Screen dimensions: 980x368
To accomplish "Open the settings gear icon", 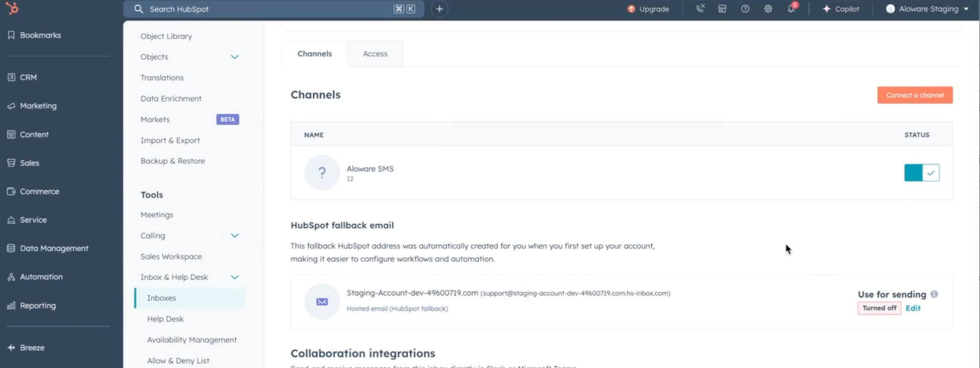I will click(x=767, y=9).
